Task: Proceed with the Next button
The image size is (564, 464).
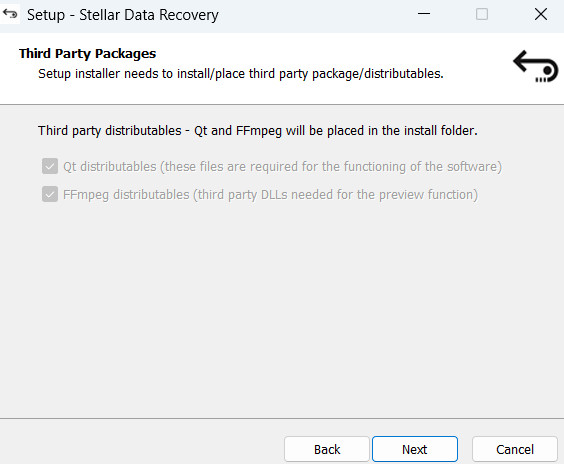Action: (415, 449)
